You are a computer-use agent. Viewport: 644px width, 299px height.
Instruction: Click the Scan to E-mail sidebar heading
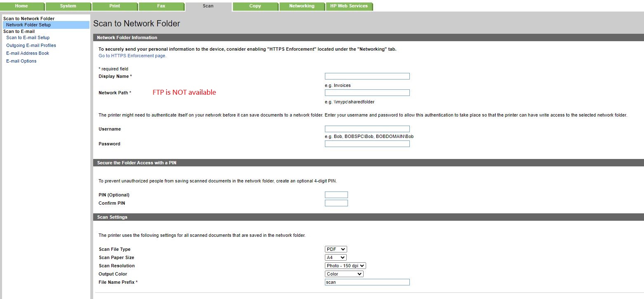click(19, 31)
